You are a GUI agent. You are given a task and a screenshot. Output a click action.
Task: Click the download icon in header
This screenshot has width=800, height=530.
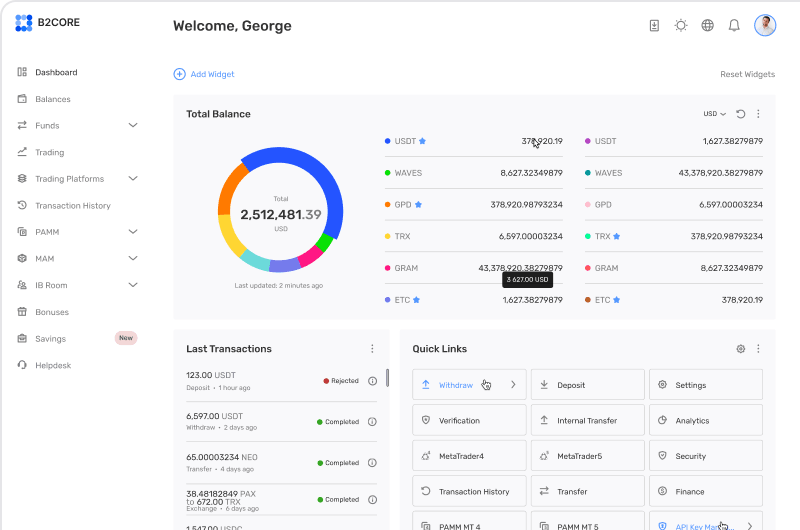click(655, 26)
